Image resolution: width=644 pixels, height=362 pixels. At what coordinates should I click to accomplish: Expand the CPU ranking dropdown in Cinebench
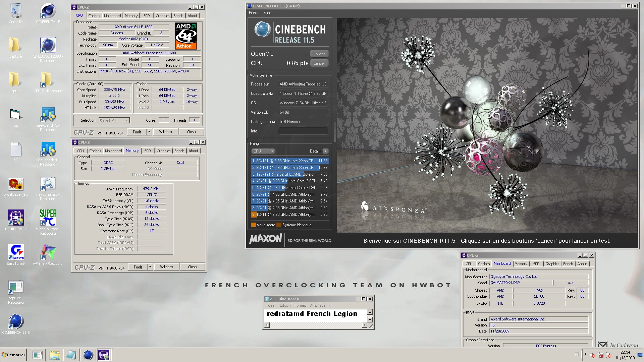(x=263, y=151)
